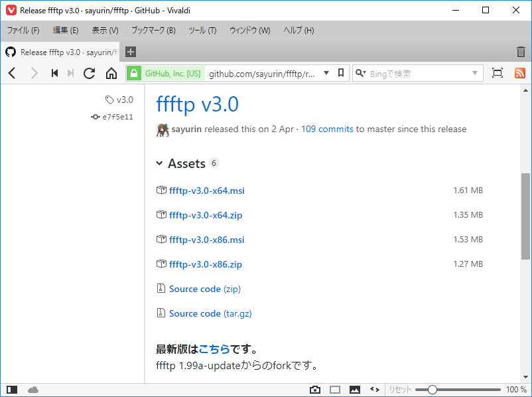Download ffftp-v3.0-x86.msi

206,240
